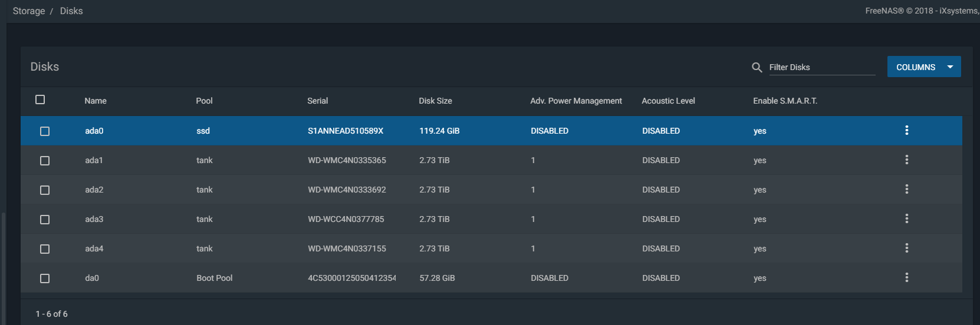Click the Disks table title
The height and width of the screenshot is (325, 980).
tap(45, 67)
